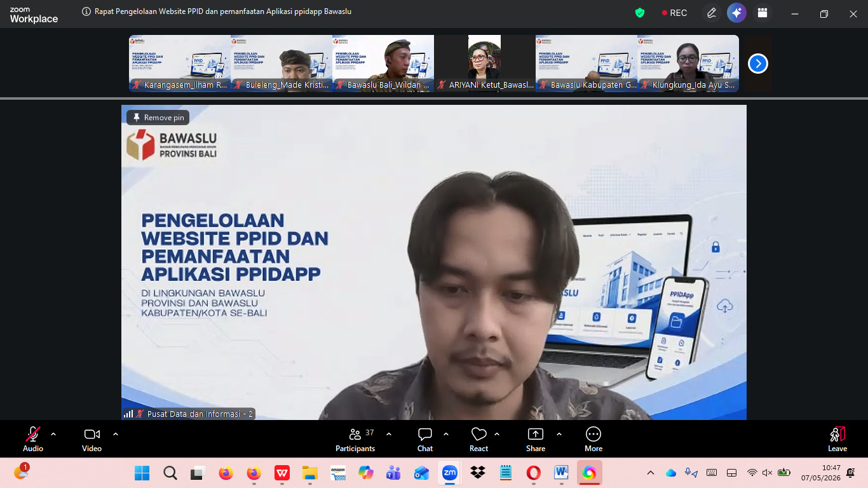Viewport: 868px width, 488px height.
Task: Show hidden tray icons chevron
Action: click(x=651, y=473)
